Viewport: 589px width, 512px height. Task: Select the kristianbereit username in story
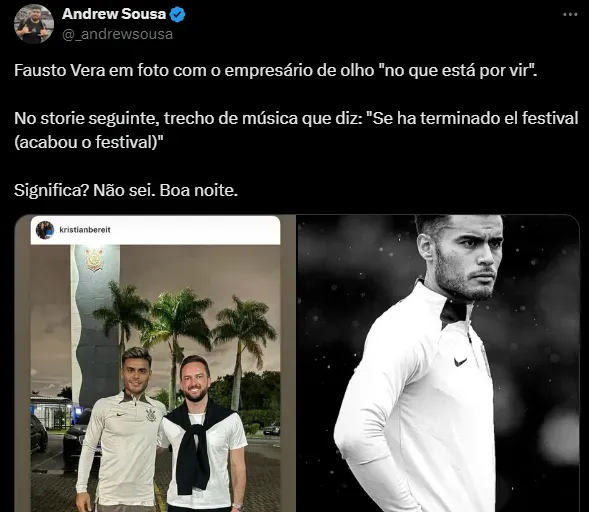(x=85, y=230)
